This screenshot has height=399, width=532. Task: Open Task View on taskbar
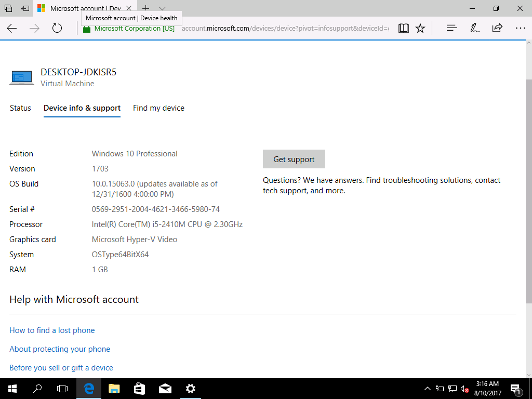click(x=62, y=389)
